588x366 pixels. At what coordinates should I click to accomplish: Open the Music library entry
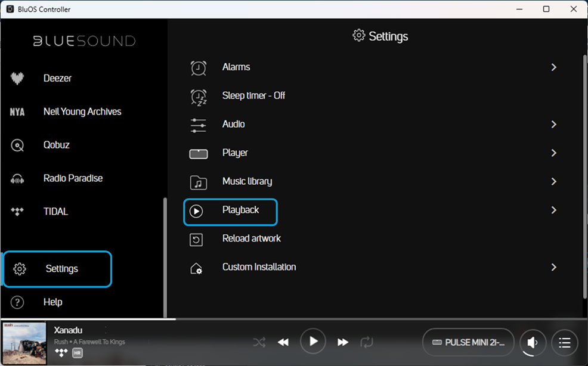247,181
